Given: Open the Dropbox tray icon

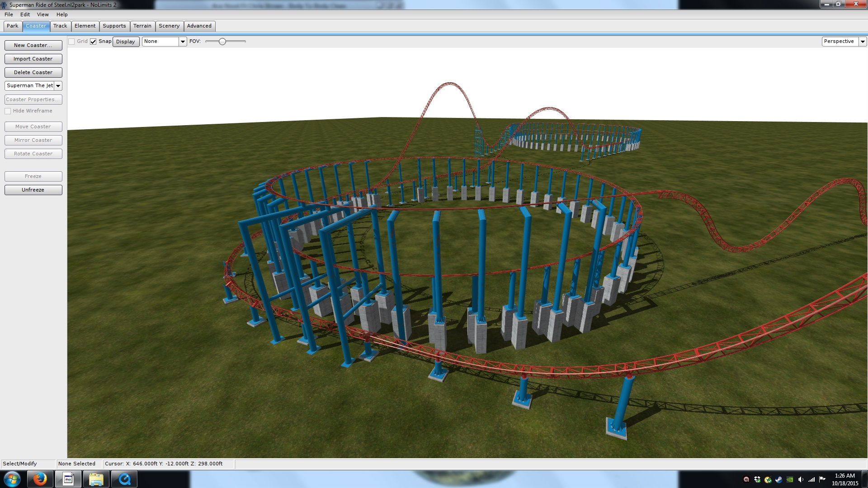Looking at the screenshot, I should pos(757,479).
